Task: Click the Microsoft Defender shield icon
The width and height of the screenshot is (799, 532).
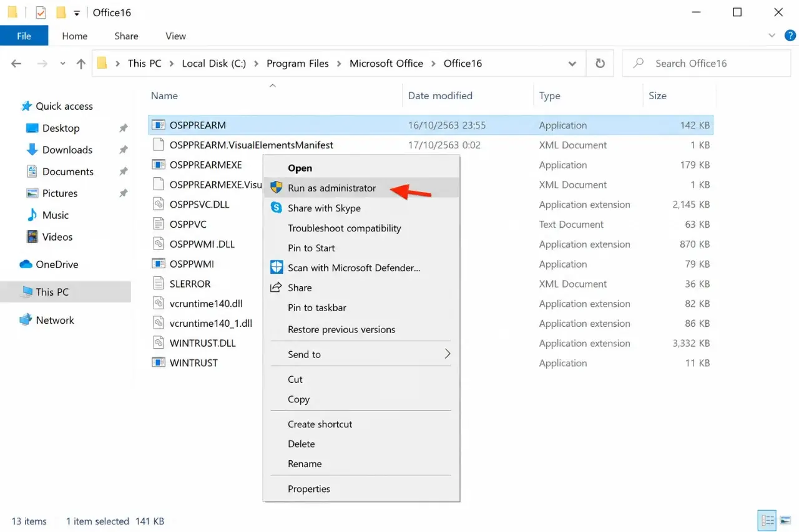Action: pos(277,268)
